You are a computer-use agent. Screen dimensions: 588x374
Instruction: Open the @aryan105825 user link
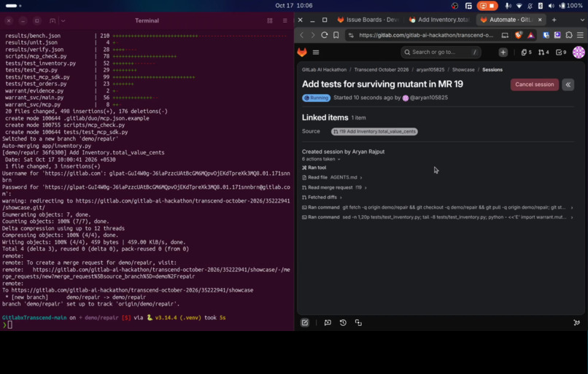(429, 98)
